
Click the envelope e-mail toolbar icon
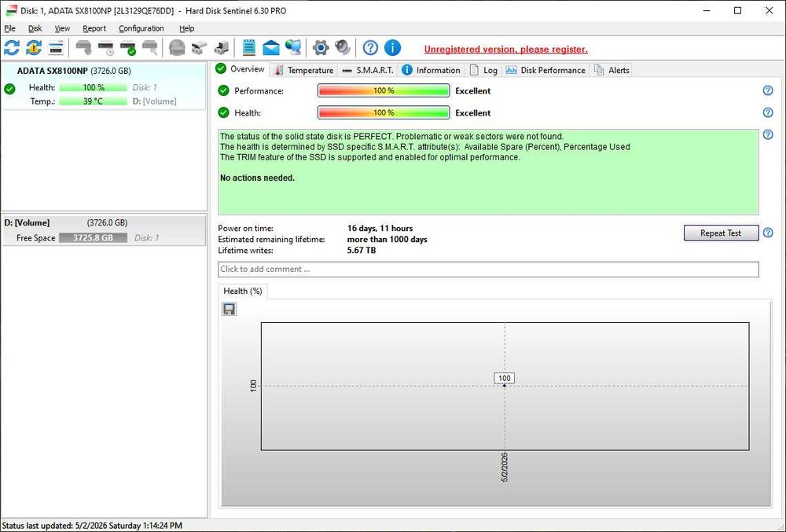pyautogui.click(x=270, y=48)
